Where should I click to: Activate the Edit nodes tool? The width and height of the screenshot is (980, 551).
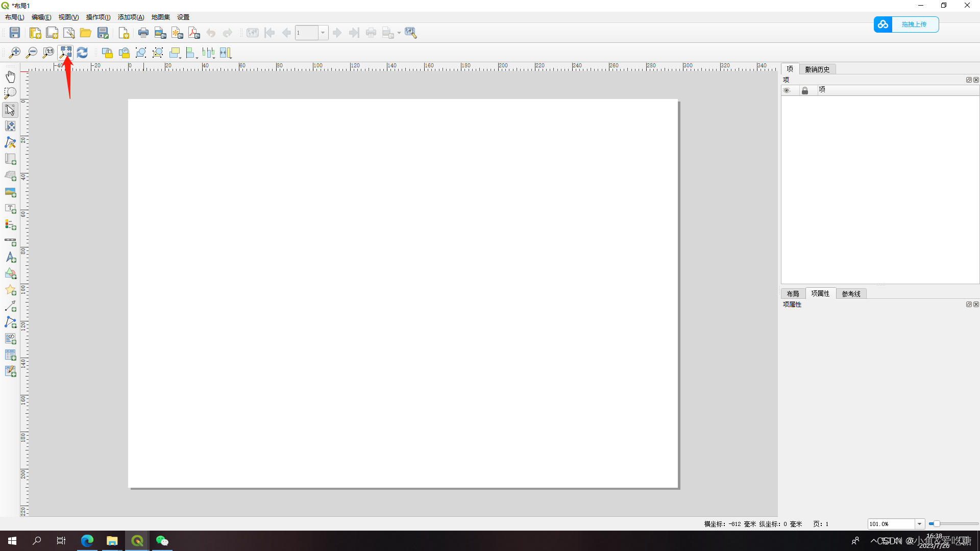coord(10,142)
